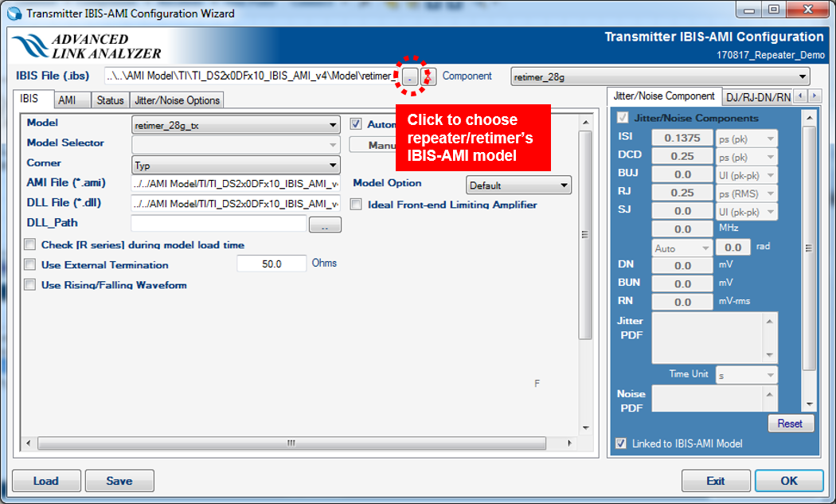
Task: Open the Jitter/Noise Options tab
Action: (177, 100)
